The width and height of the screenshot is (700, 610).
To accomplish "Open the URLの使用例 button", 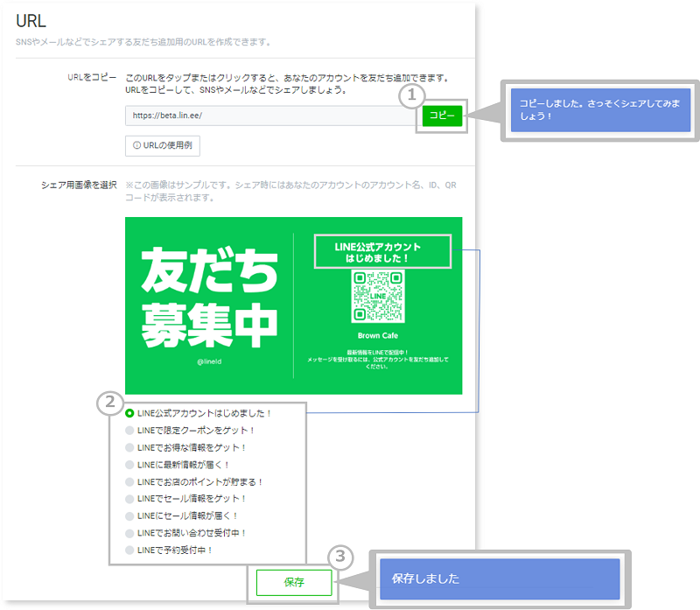I will [x=163, y=145].
